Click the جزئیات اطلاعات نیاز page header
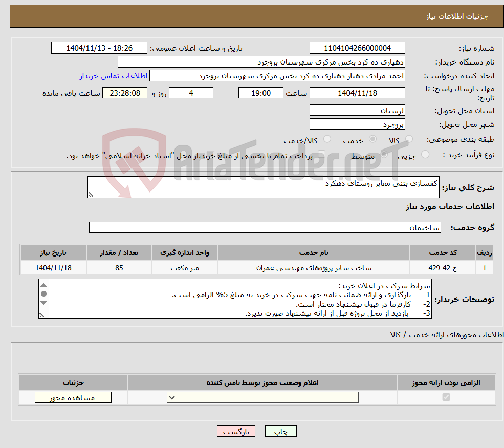Viewport: 504px width, 448px height. coord(456,16)
